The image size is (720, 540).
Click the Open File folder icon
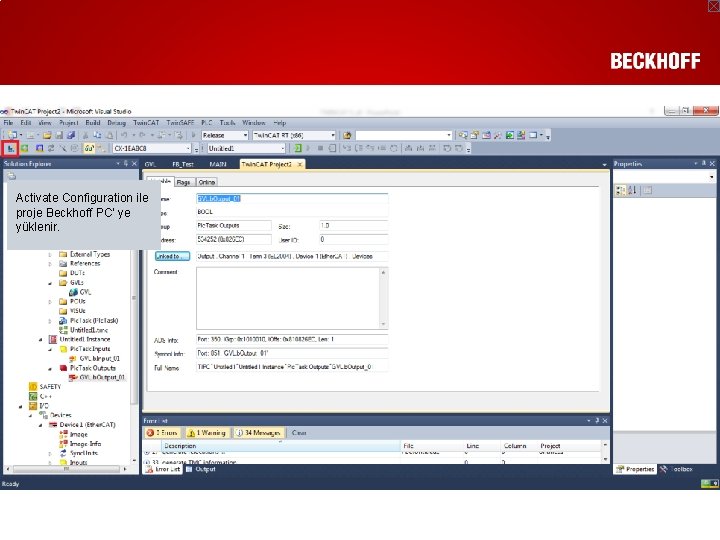click(x=47, y=135)
